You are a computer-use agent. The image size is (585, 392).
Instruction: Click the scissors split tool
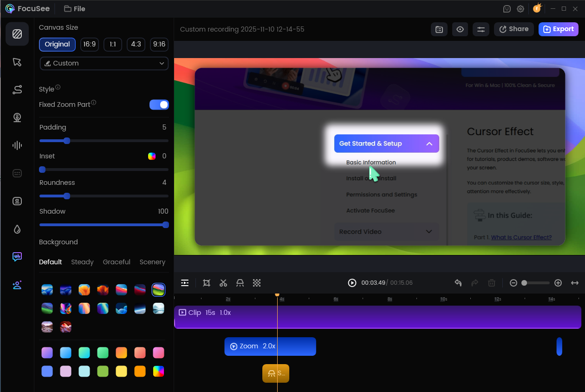223,283
